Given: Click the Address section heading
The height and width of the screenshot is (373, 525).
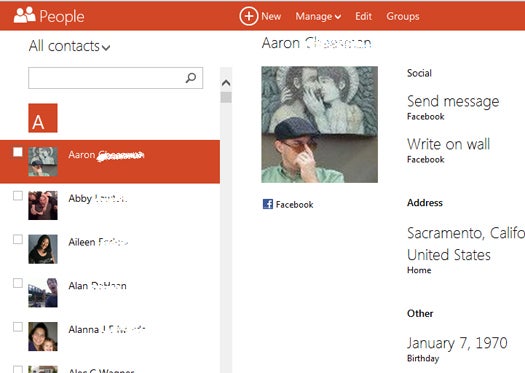Looking at the screenshot, I should coord(425,203).
